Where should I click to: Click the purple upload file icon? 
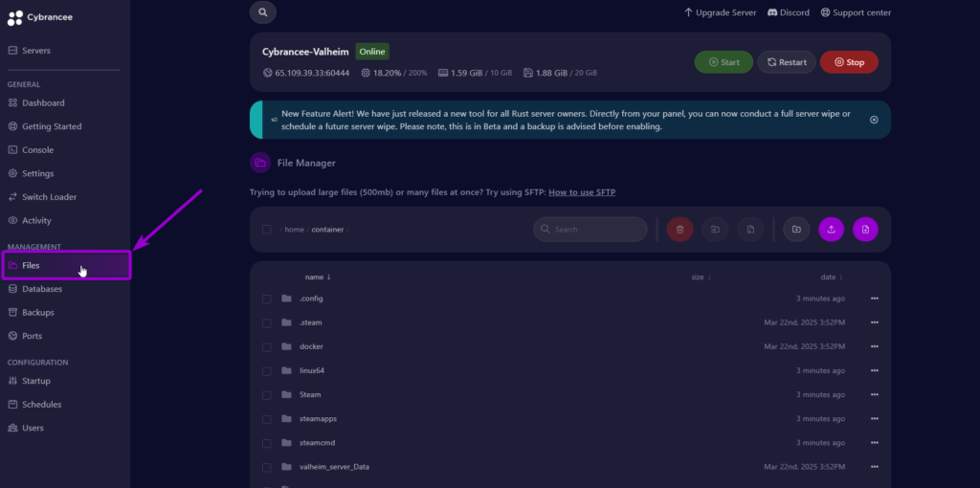(x=832, y=230)
